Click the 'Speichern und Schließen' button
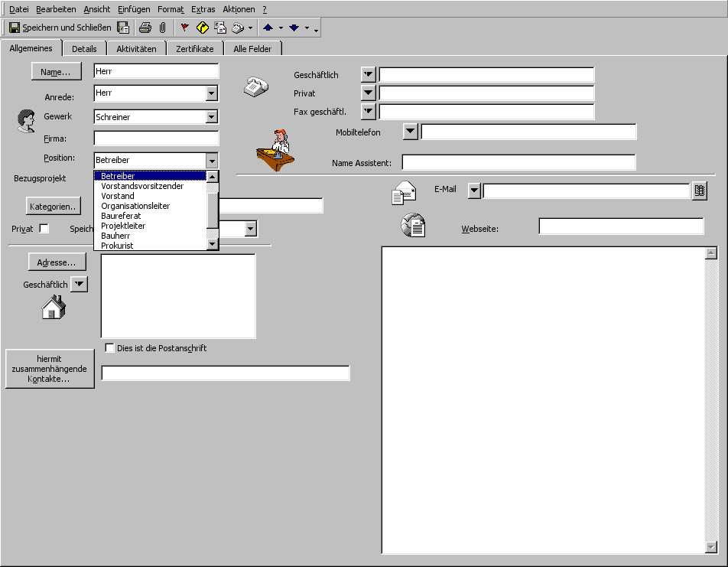Viewport: 728px width, 567px height. click(x=60, y=28)
